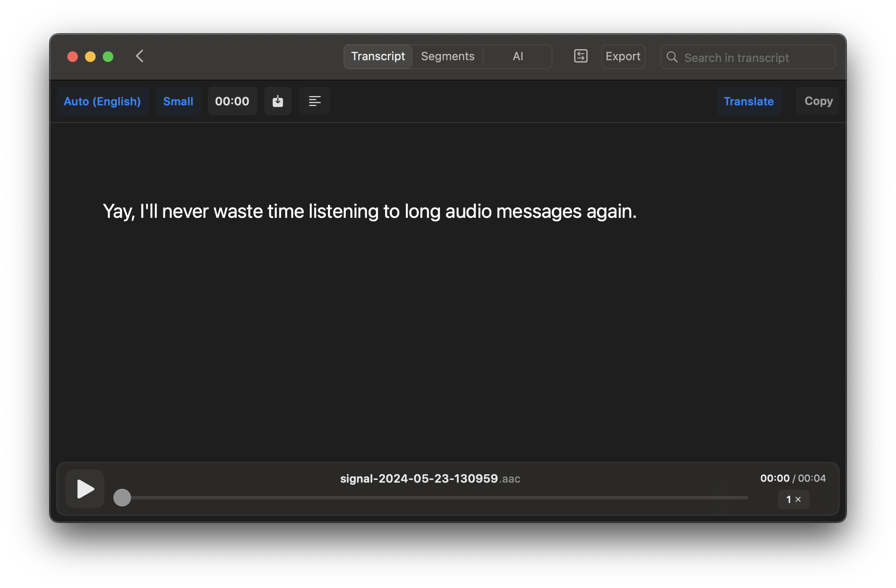Toggle the 00:00 timestamp display button
This screenshot has width=896, height=588.
coord(232,101)
